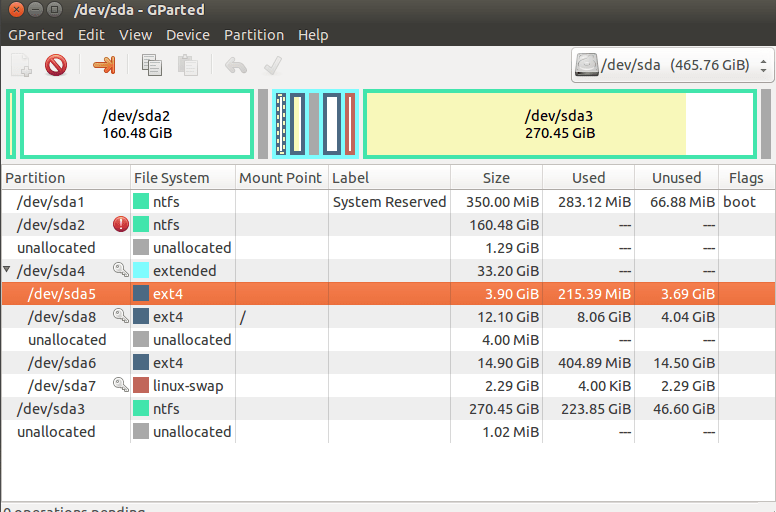Sort by Mount Point column header
The height and width of the screenshot is (512, 776).
[x=282, y=178]
